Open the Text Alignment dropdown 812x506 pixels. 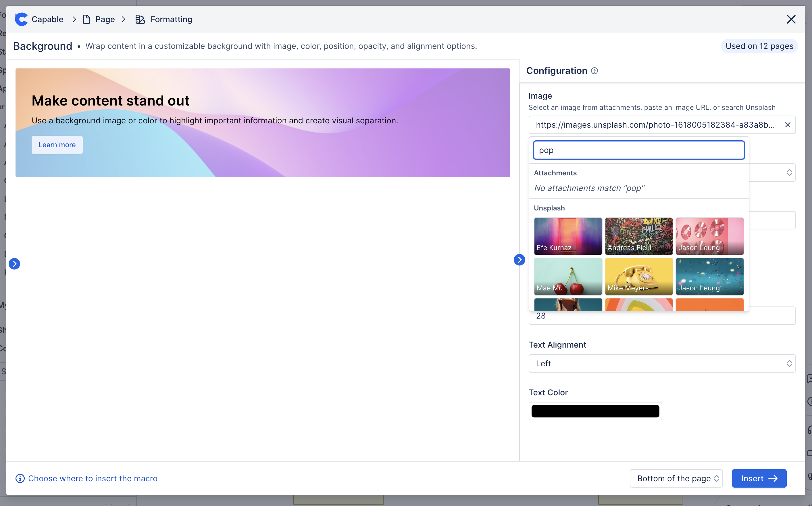click(661, 363)
